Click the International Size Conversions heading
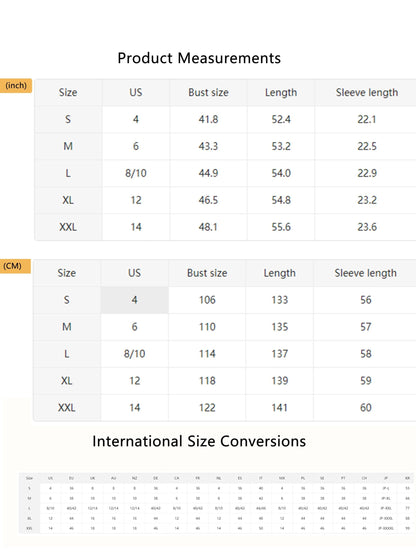The height and width of the screenshot is (555, 416). [x=199, y=441]
